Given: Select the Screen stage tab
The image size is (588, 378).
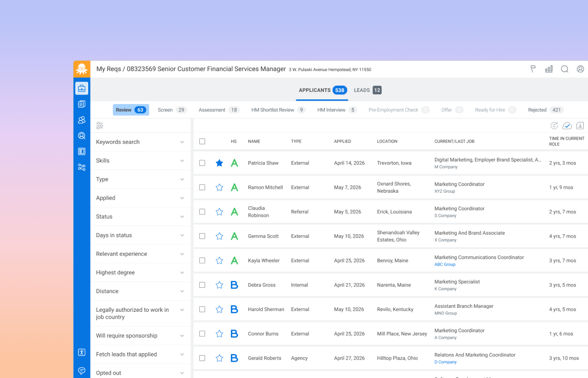Looking at the screenshot, I should 172,110.
